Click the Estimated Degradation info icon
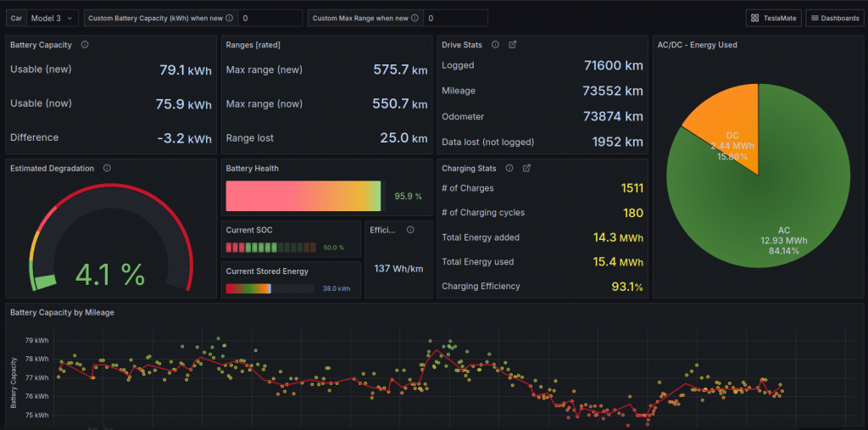The width and height of the screenshot is (868, 430). [107, 169]
